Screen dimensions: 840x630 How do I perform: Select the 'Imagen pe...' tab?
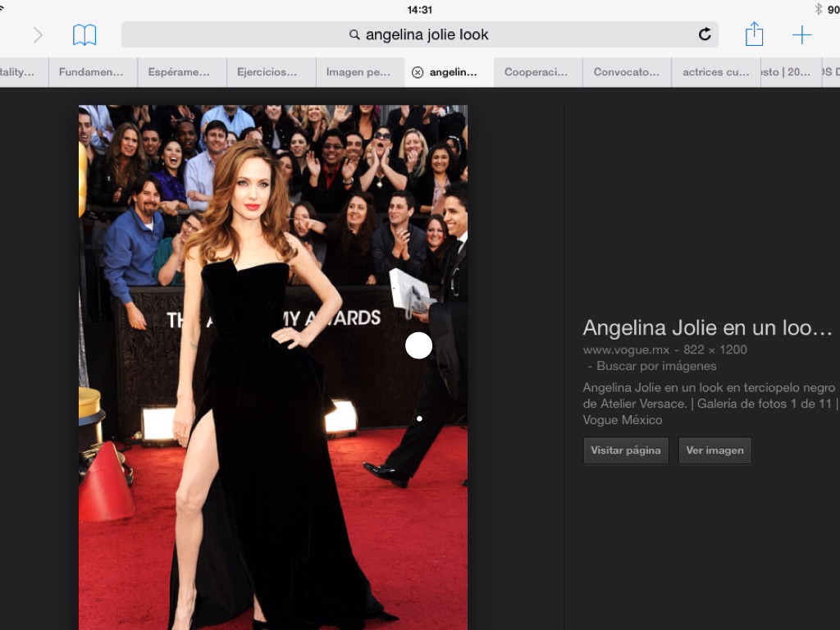358,72
